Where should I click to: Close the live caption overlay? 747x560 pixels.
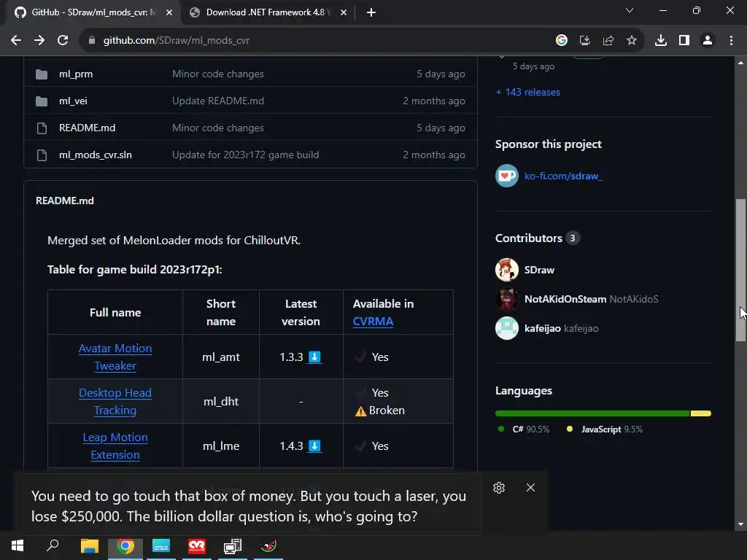(530, 488)
